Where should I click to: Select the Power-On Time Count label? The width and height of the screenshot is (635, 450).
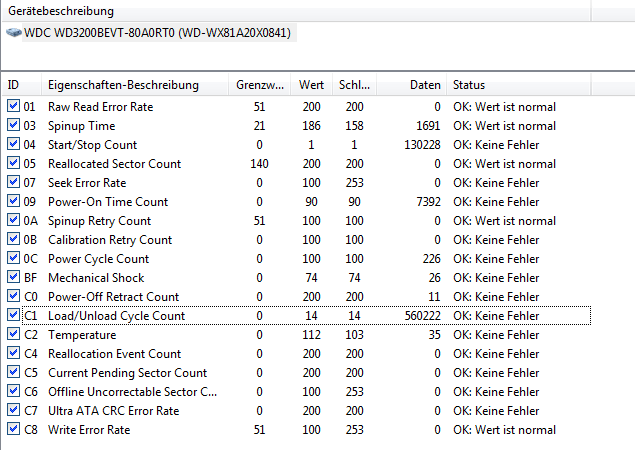click(108, 202)
